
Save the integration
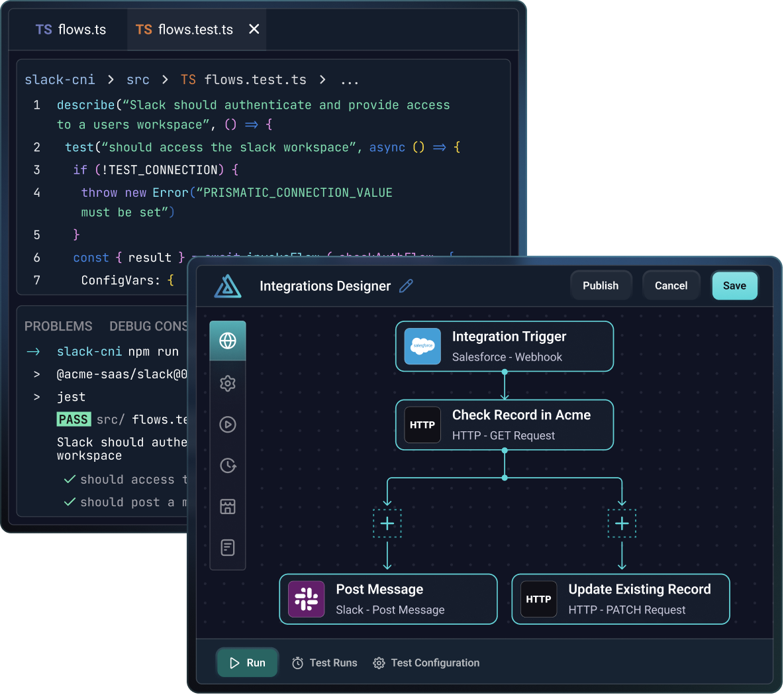pyautogui.click(x=734, y=285)
